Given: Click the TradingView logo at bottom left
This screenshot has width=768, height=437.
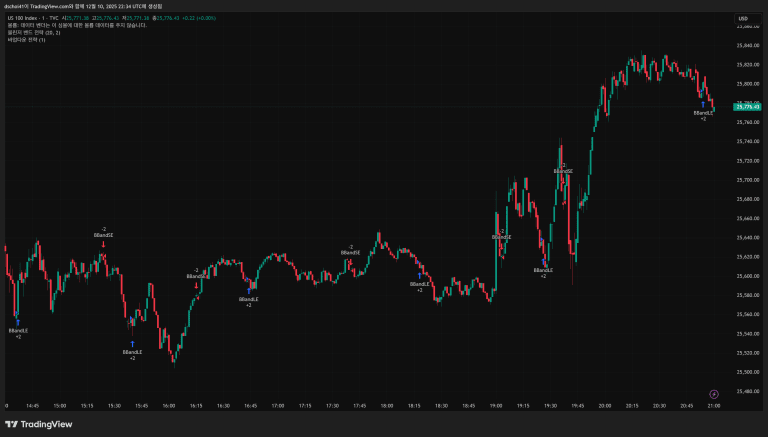Looking at the screenshot, I should click(x=39, y=424).
